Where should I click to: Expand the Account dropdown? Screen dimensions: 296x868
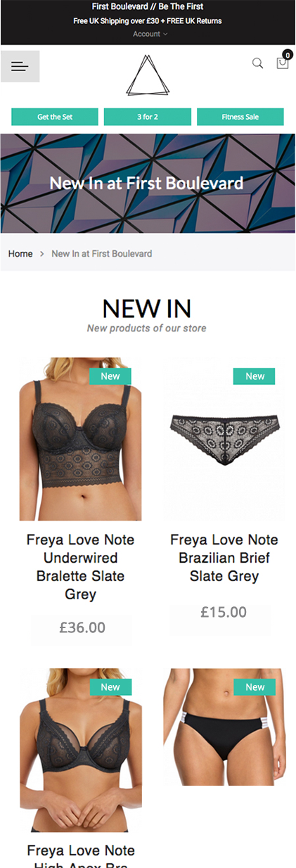click(x=150, y=34)
